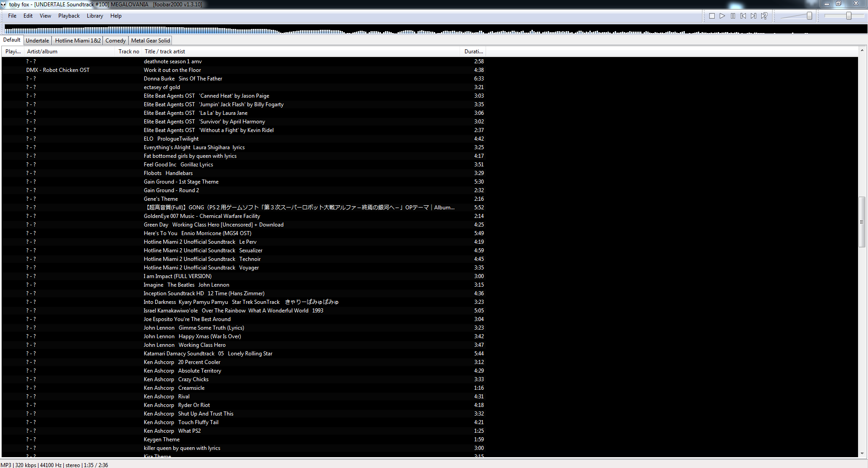Open the Edit menu

point(28,16)
